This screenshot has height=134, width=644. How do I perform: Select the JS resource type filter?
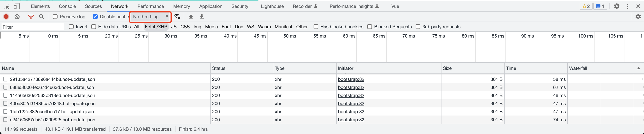174,27
